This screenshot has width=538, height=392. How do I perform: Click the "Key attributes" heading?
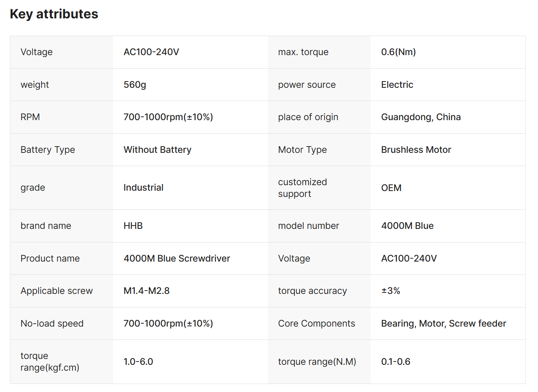click(54, 14)
